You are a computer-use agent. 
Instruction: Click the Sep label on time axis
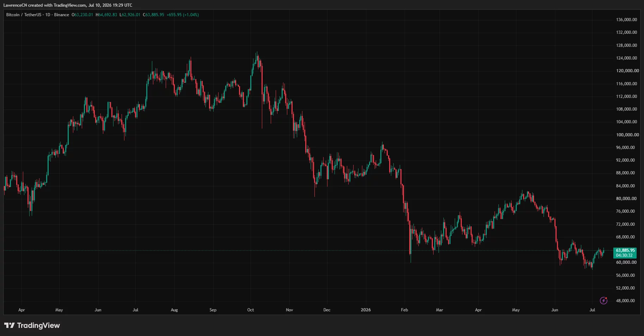[x=213, y=310]
